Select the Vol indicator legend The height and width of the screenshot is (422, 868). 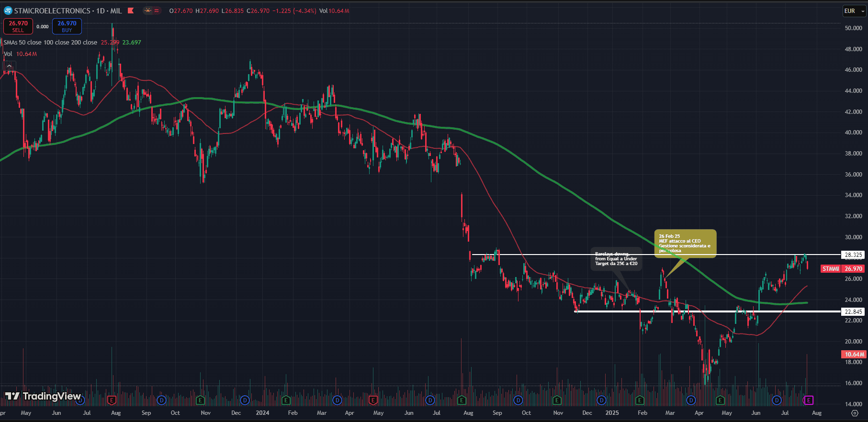tap(8, 54)
